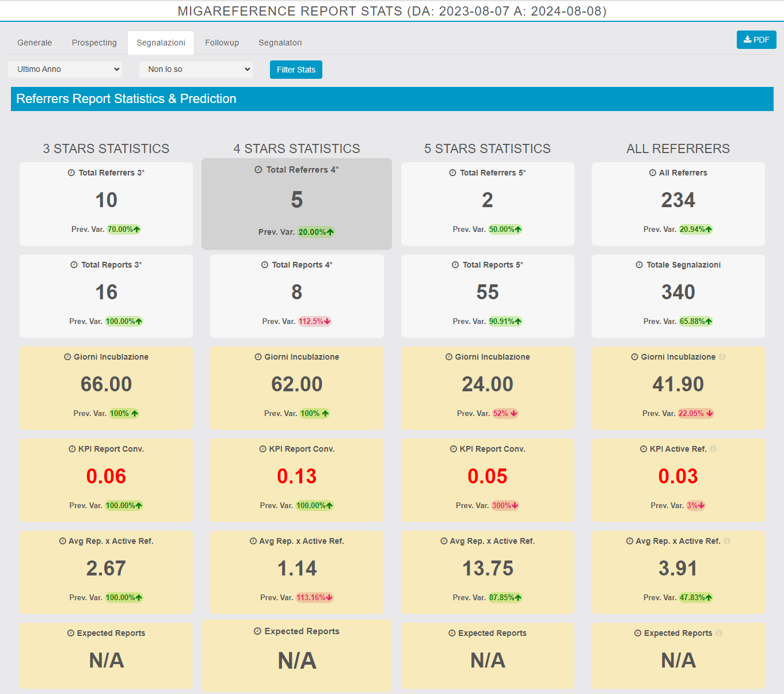Viewport: 784px width, 694px height.
Task: Open the Ultimo Anno period dropdown
Action: pos(65,69)
